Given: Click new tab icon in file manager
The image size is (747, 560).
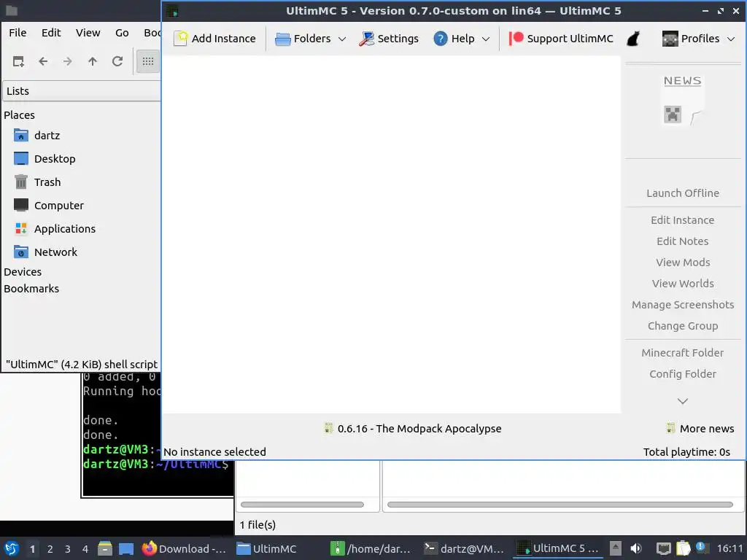Looking at the screenshot, I should pos(18,61).
